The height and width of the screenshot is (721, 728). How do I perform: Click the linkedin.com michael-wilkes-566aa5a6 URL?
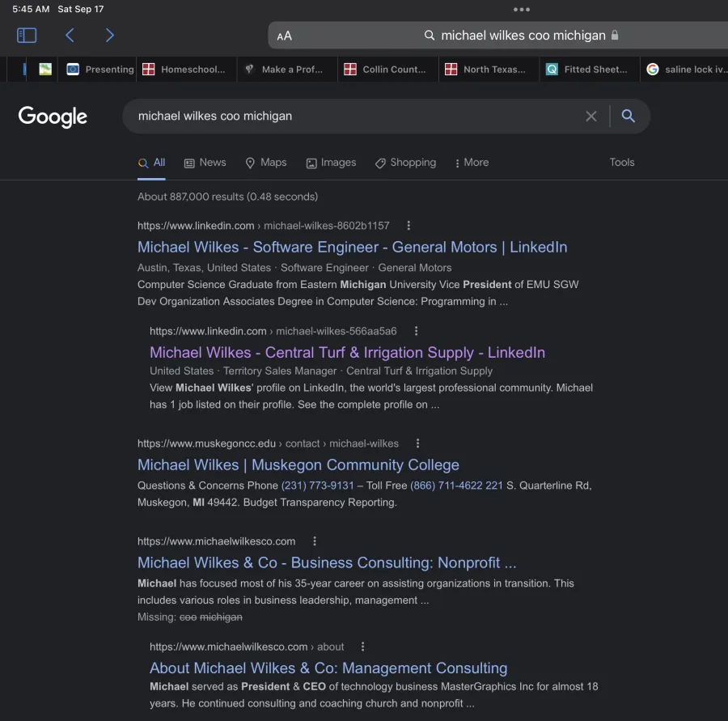(273, 331)
